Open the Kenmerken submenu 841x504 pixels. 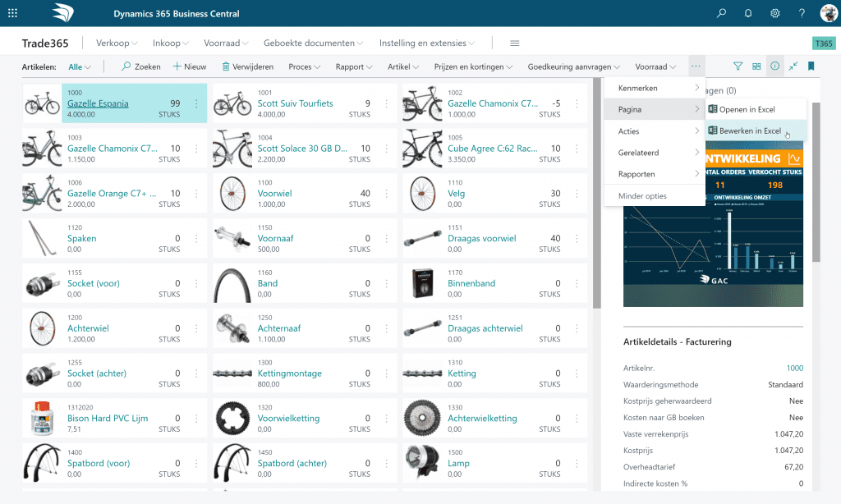pyautogui.click(x=655, y=88)
